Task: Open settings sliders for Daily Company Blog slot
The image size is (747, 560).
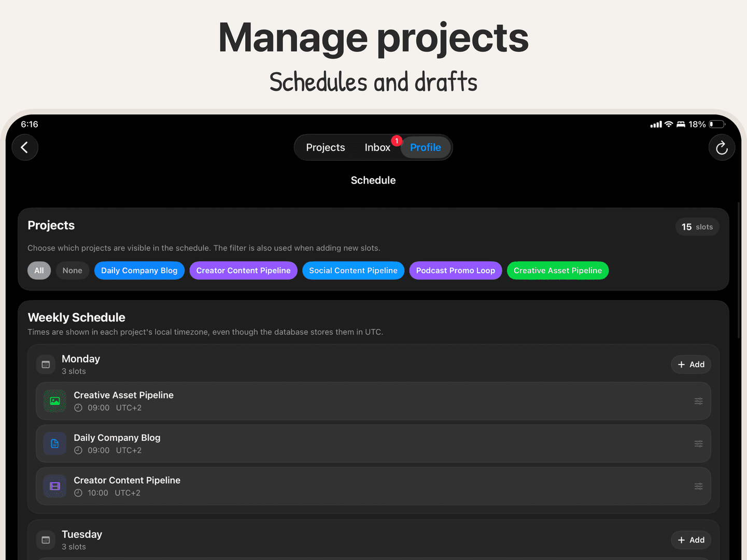Action: (699, 444)
